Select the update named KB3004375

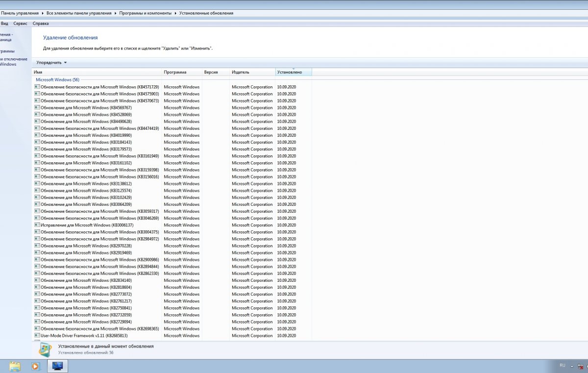[x=99, y=232]
